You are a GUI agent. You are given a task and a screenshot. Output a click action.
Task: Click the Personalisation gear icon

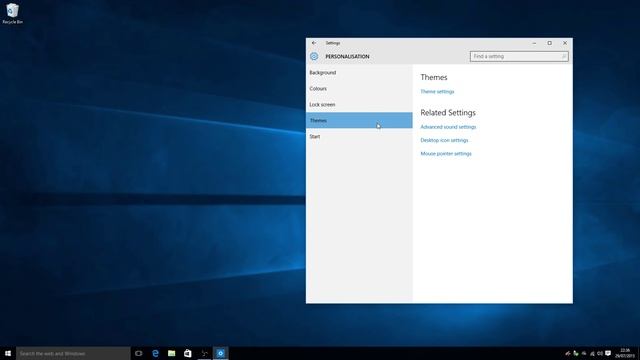(x=314, y=56)
